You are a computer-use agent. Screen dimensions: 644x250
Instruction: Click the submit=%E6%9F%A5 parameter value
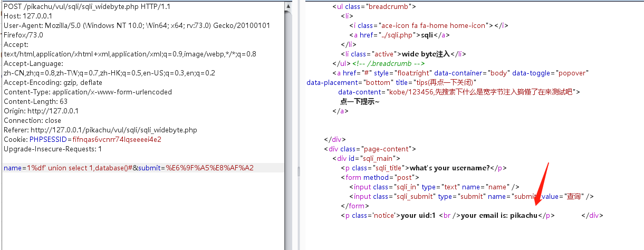pyautogui.click(x=210, y=168)
